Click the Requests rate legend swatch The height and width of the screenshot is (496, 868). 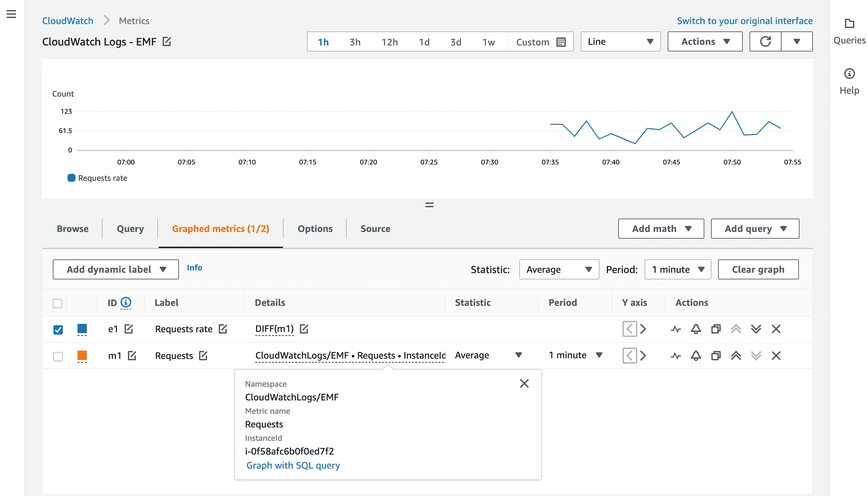(x=71, y=178)
